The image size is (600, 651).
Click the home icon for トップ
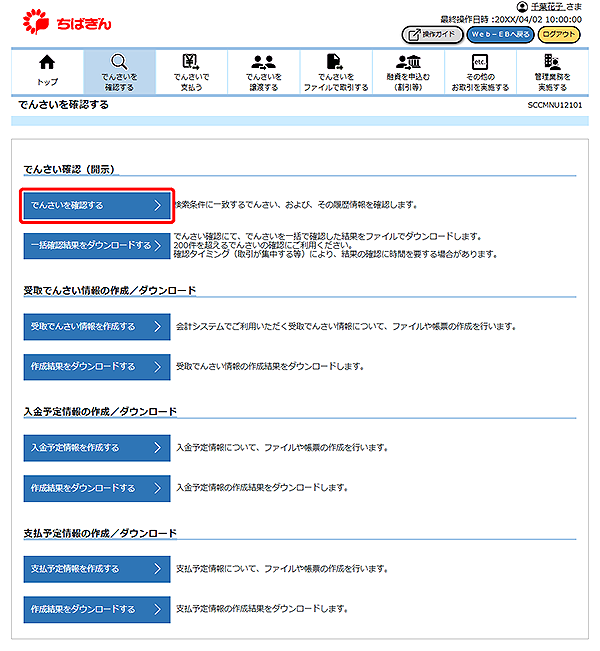(x=47, y=62)
